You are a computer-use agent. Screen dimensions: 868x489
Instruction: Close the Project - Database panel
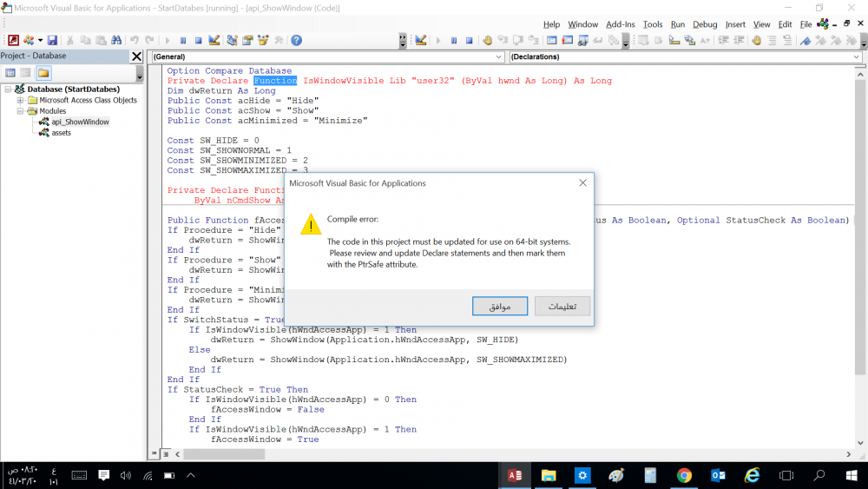pos(137,56)
